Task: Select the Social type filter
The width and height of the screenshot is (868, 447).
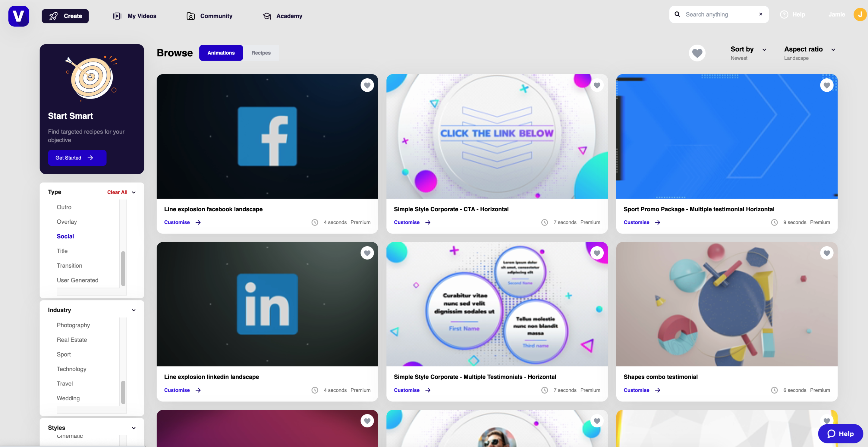Action: click(65, 236)
